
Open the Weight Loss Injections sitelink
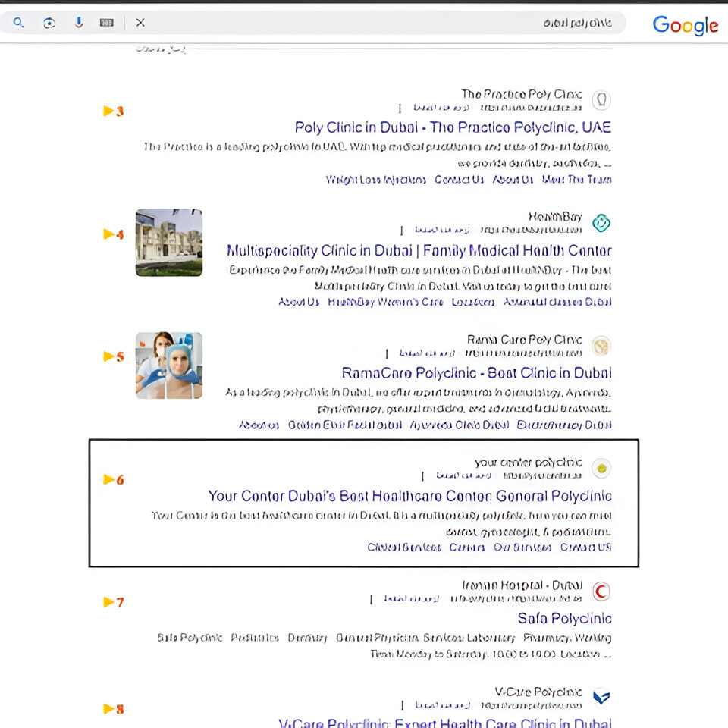click(x=375, y=180)
